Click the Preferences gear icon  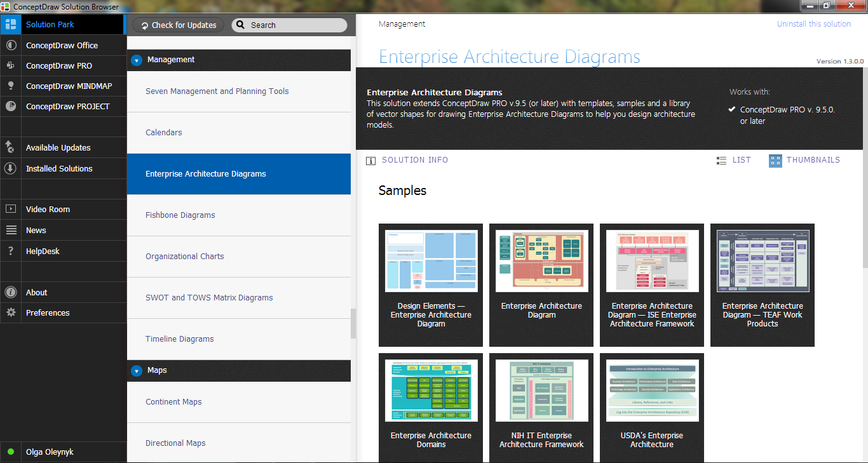point(10,312)
